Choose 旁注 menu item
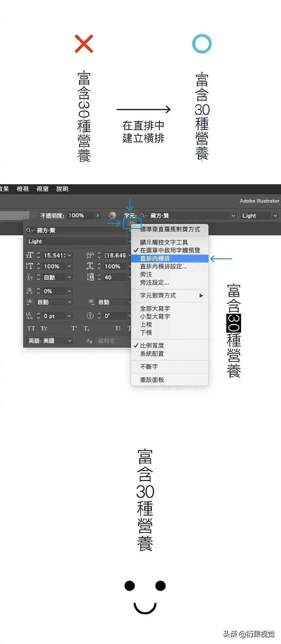This screenshot has width=281, height=644. point(170,274)
